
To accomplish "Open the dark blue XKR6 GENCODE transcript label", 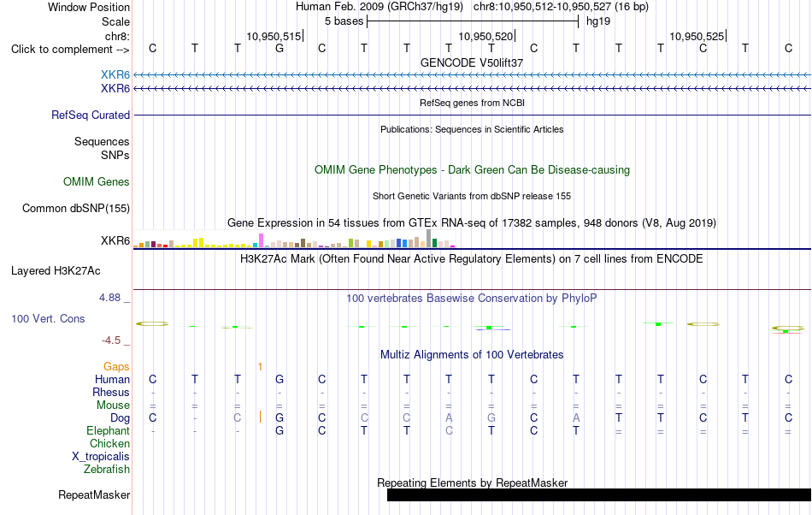I will [115, 89].
